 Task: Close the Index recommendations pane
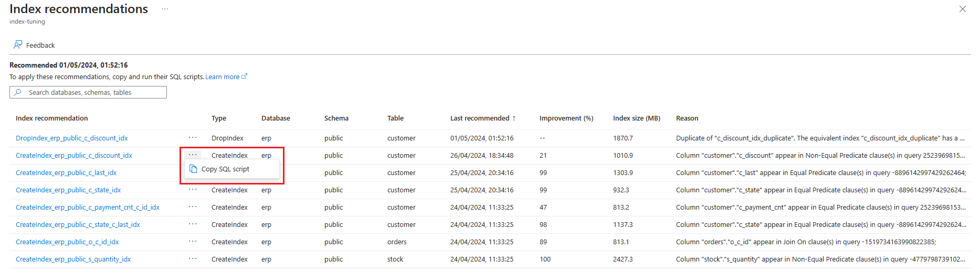tap(963, 9)
